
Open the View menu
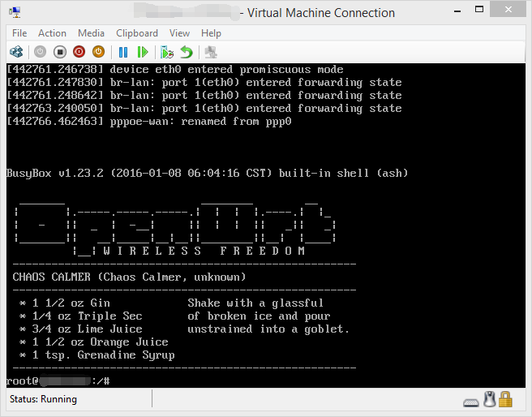pos(179,33)
